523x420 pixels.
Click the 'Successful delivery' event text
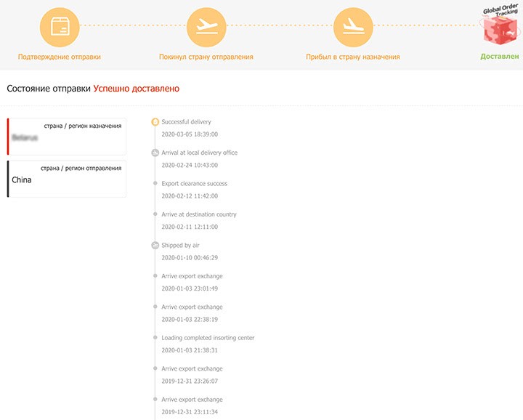tap(186, 122)
